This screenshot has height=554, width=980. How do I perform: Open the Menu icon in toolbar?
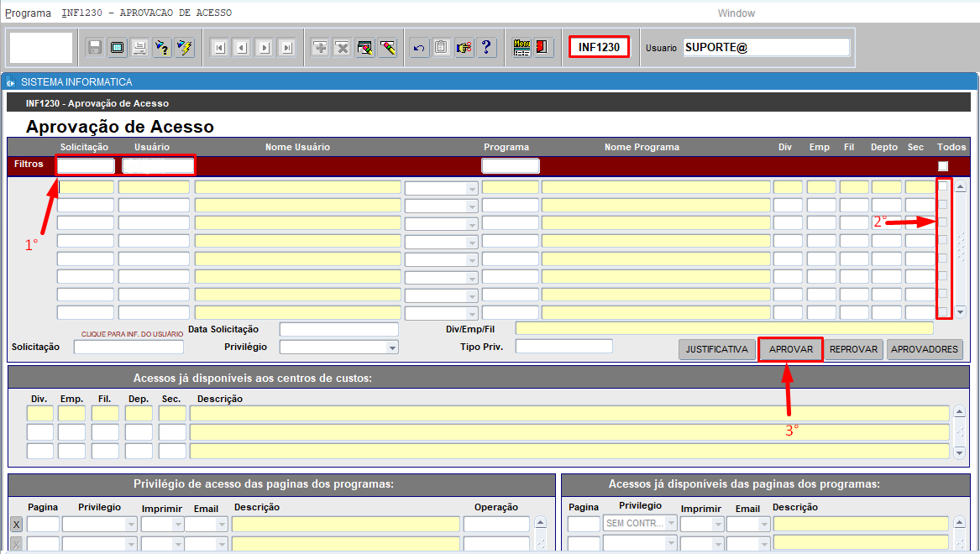(x=521, y=48)
